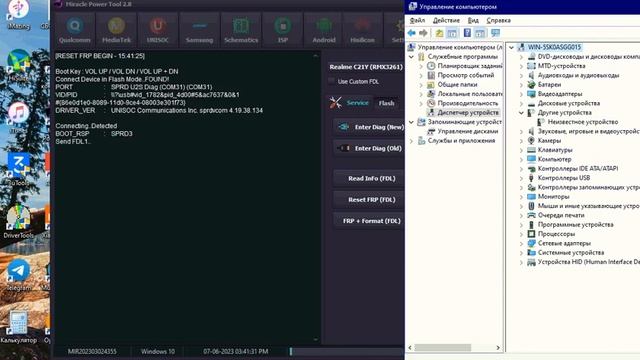
Task: Open the Android module
Action: click(x=324, y=30)
